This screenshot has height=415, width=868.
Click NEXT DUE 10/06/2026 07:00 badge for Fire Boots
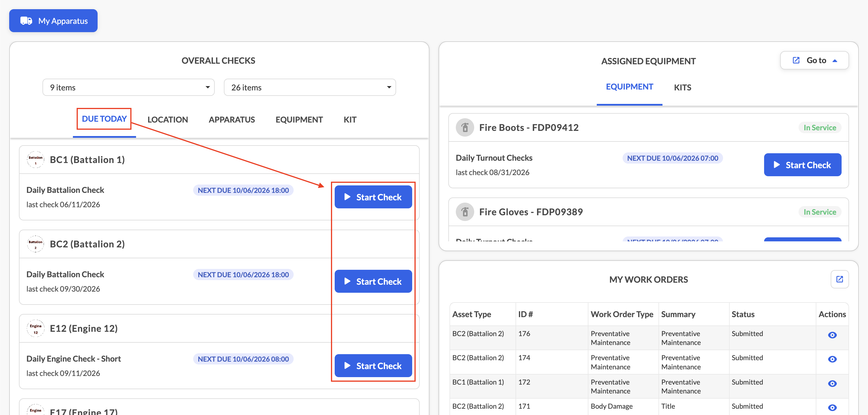click(x=672, y=158)
